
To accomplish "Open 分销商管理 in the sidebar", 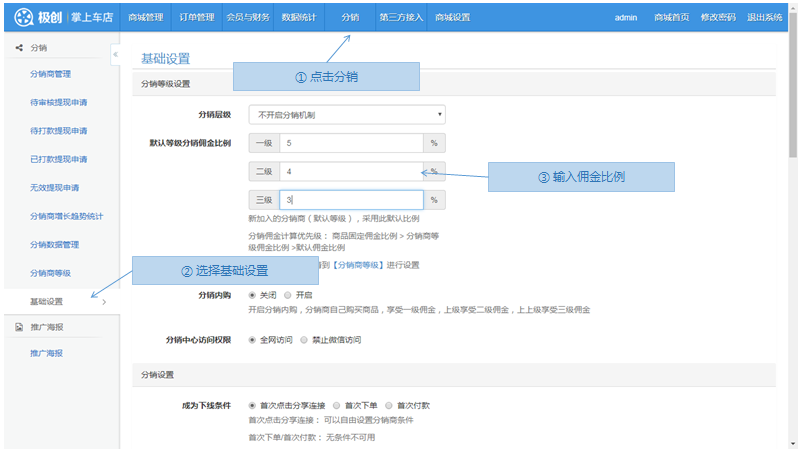I will tap(50, 74).
